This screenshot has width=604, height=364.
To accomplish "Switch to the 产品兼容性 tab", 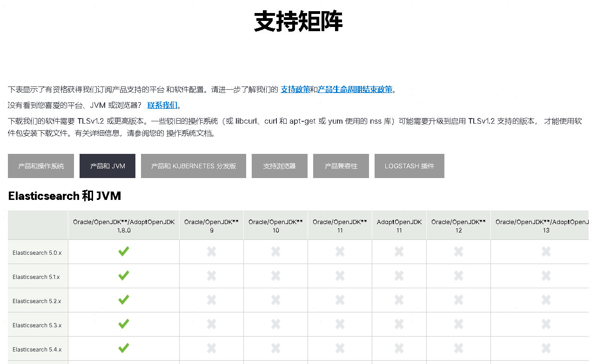I will point(341,166).
